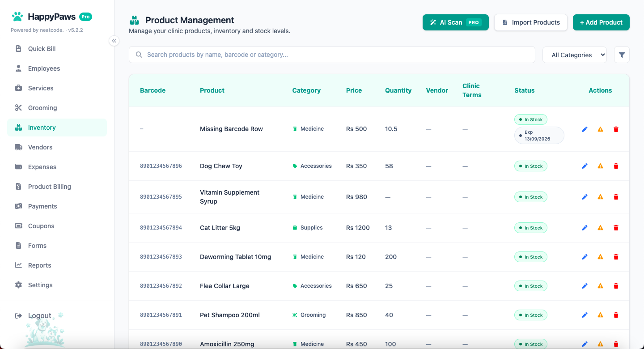Image resolution: width=644 pixels, height=349 pixels.
Task: Navigate to Grooming
Action: tap(57, 108)
